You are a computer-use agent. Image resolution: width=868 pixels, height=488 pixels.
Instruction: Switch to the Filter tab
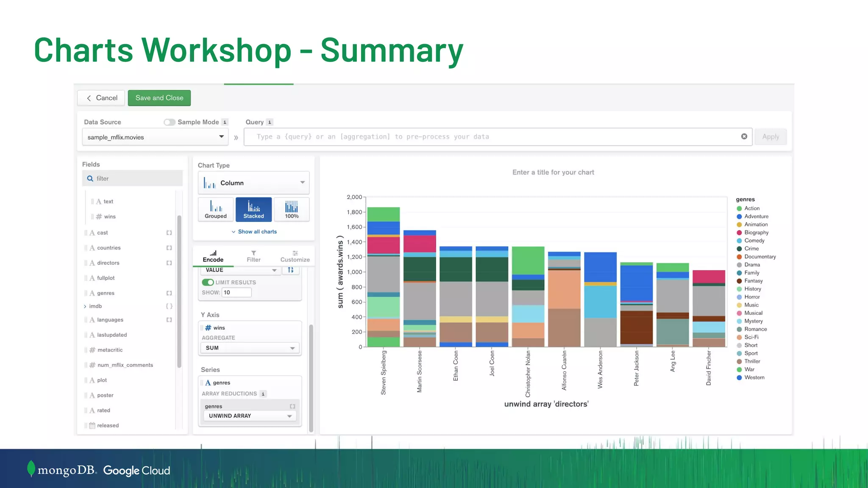click(253, 256)
